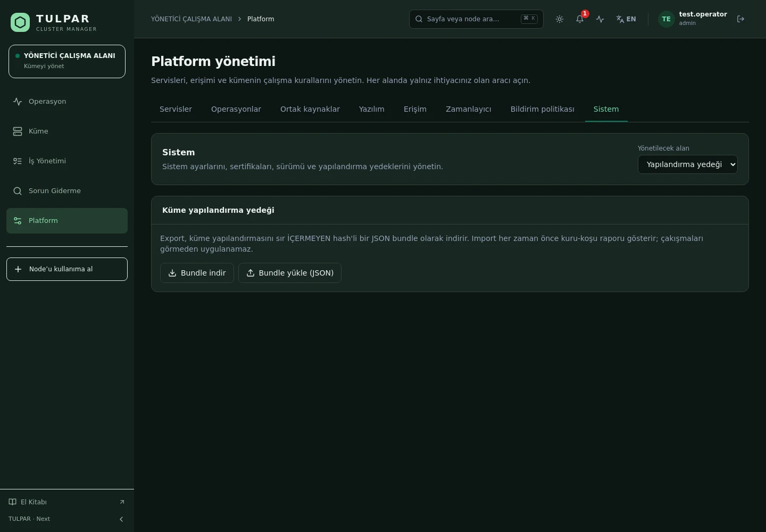Open the Erişim tab
Screen dimensions: 766x532
click(415, 109)
